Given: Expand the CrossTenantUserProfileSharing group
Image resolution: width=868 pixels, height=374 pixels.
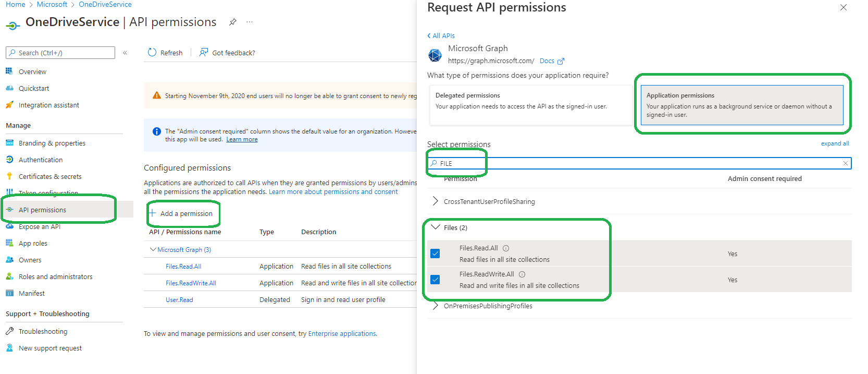Looking at the screenshot, I should tap(435, 201).
